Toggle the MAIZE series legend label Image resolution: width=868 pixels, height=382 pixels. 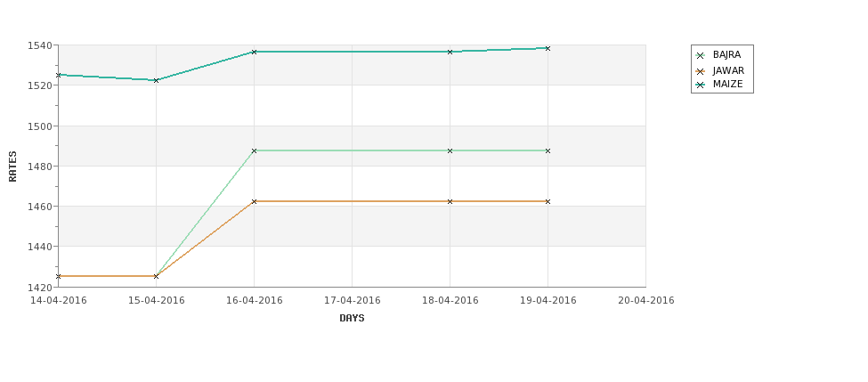(x=727, y=85)
